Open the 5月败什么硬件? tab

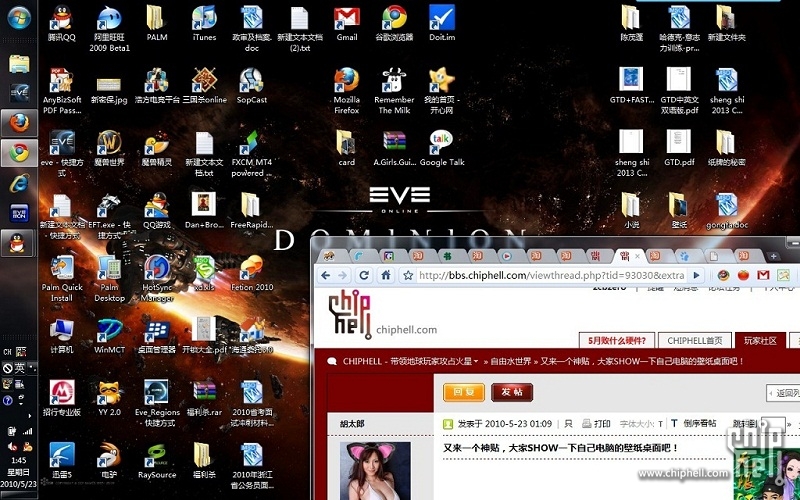click(x=617, y=340)
